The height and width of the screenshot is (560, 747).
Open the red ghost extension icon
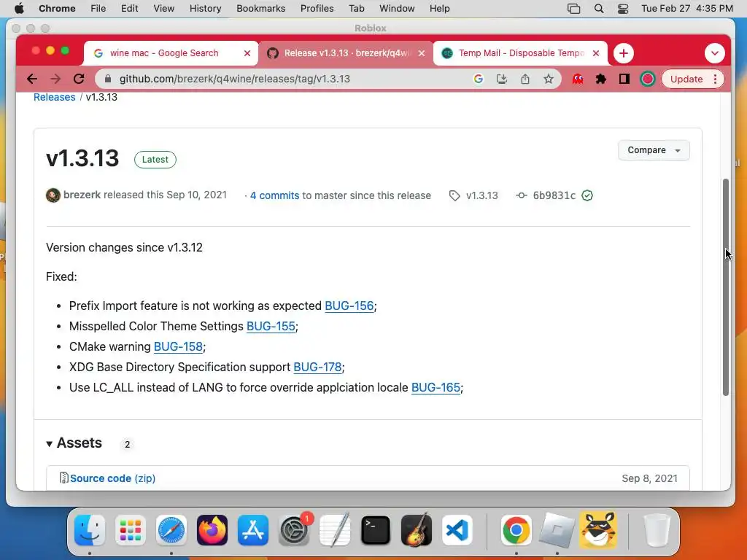(578, 79)
